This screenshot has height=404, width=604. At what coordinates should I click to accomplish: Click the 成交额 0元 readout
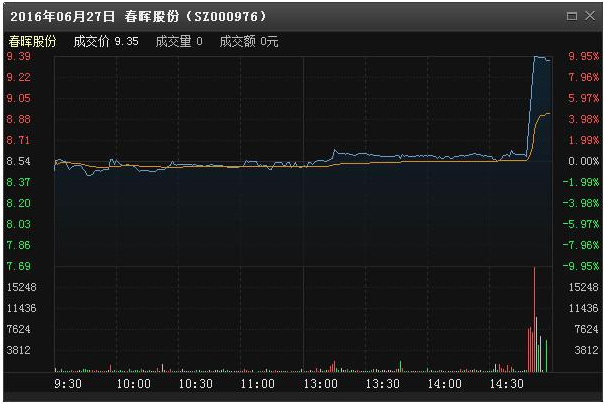point(249,41)
